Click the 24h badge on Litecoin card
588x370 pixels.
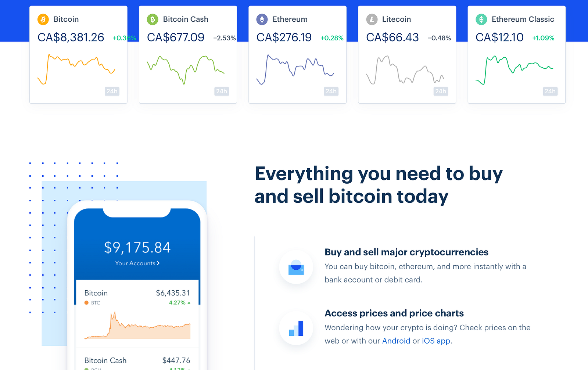tap(441, 91)
